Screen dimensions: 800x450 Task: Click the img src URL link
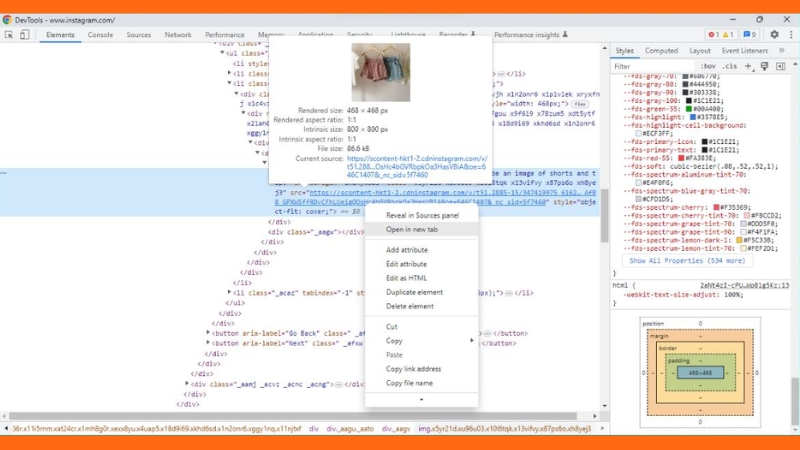(x=436, y=197)
